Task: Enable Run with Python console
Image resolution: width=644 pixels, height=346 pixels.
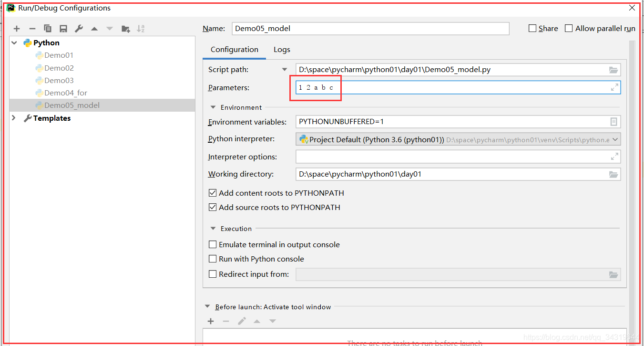Action: click(x=213, y=259)
